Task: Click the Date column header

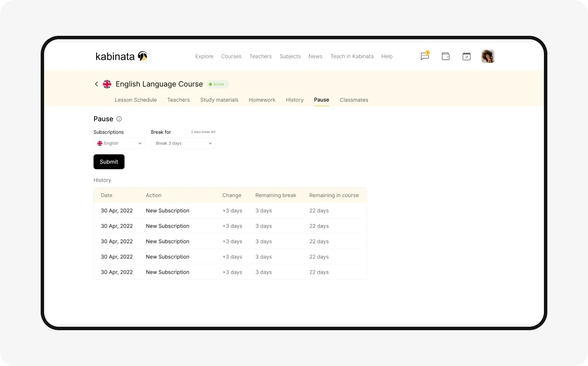Action: [107, 195]
